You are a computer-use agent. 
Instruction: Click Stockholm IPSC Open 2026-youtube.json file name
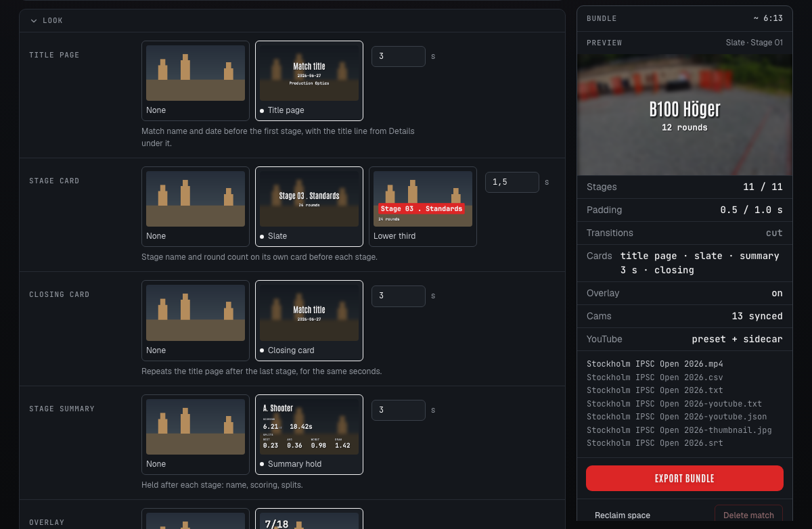pos(677,417)
